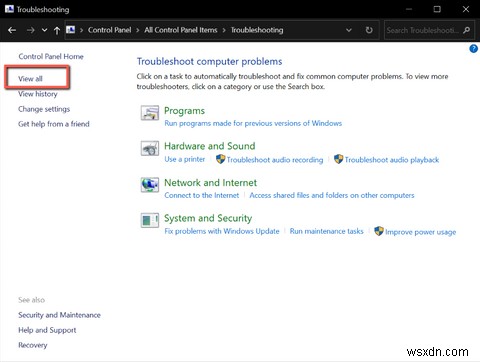Image resolution: width=480 pixels, height=362 pixels.
Task: Click Fix problems with Windows Update
Action: [222, 231]
